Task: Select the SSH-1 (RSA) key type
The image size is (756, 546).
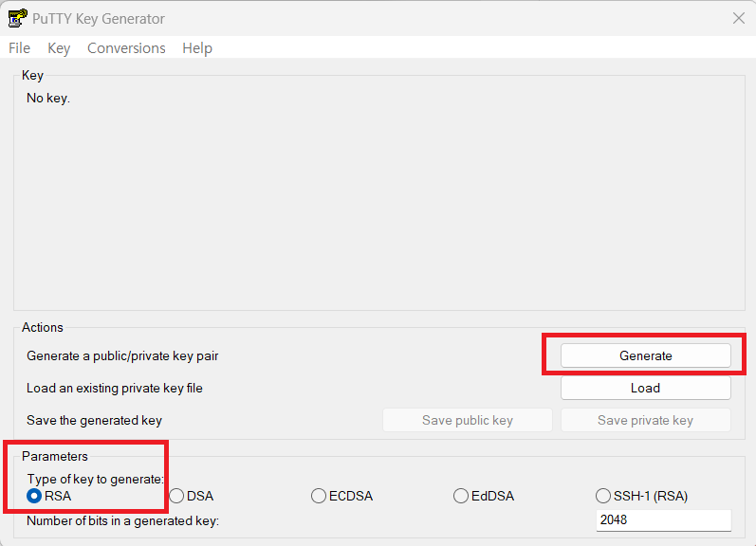Action: point(642,496)
